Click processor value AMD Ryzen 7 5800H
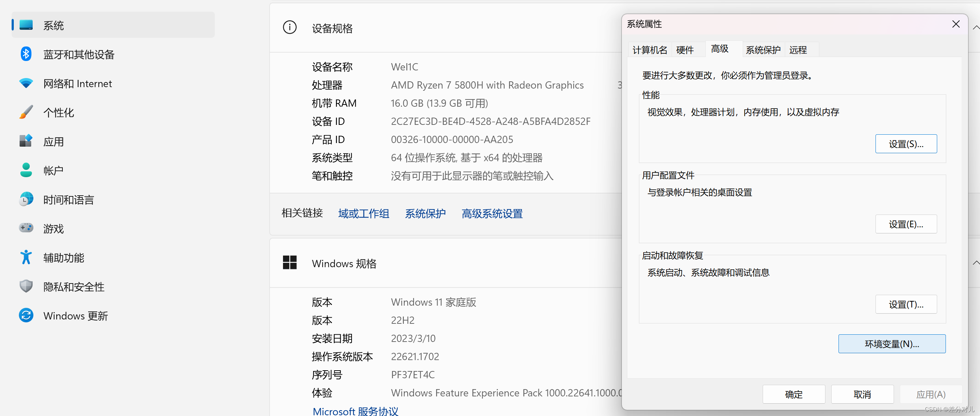980x416 pixels. coord(487,85)
